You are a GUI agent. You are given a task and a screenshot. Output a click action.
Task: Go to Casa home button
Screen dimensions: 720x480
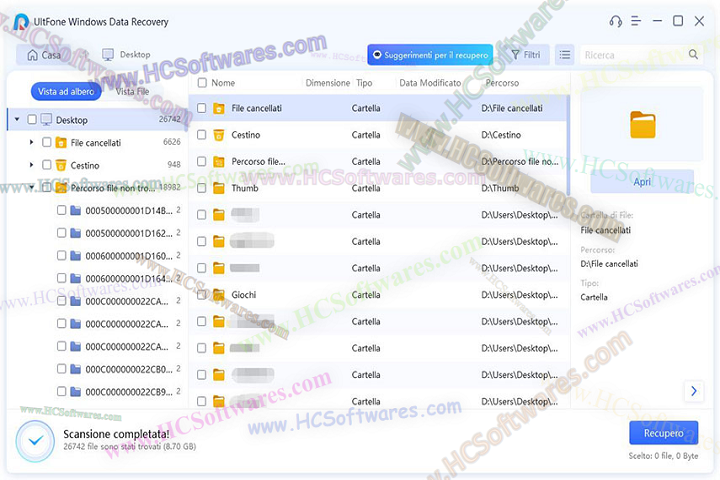click(44, 55)
